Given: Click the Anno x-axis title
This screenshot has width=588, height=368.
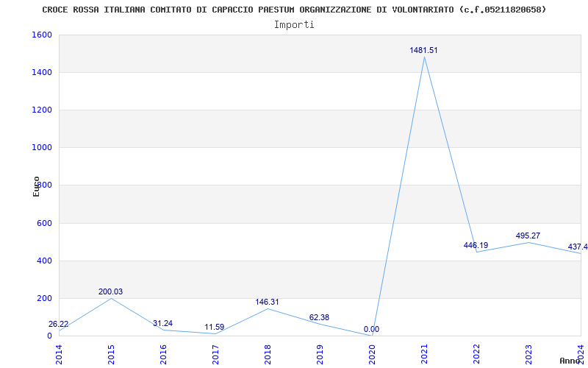Looking at the screenshot, I should coord(570,361).
